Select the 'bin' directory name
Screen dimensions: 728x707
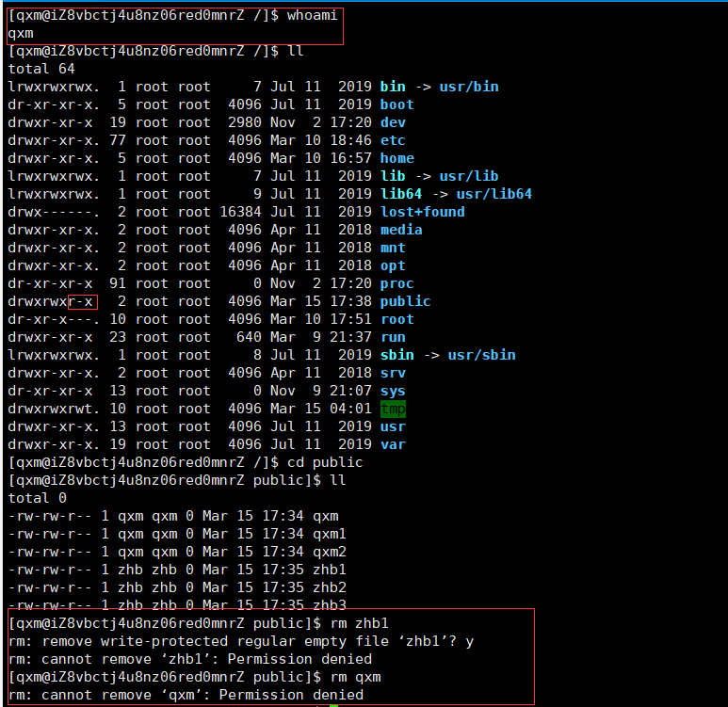pyautogui.click(x=393, y=87)
